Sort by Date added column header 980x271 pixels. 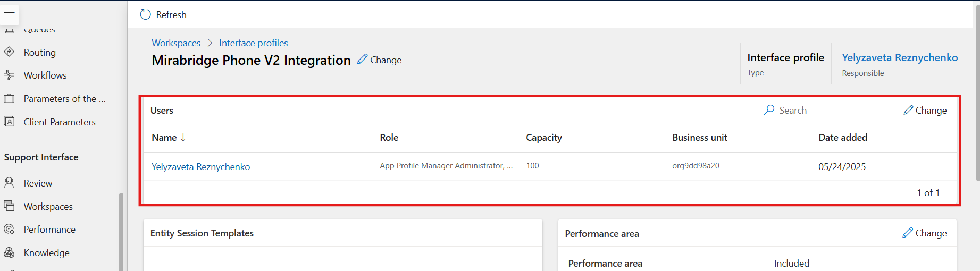843,137
